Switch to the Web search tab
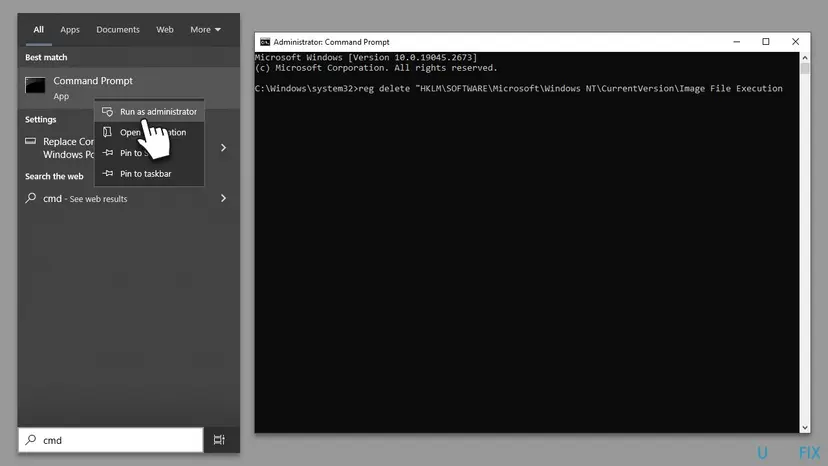 (x=165, y=30)
